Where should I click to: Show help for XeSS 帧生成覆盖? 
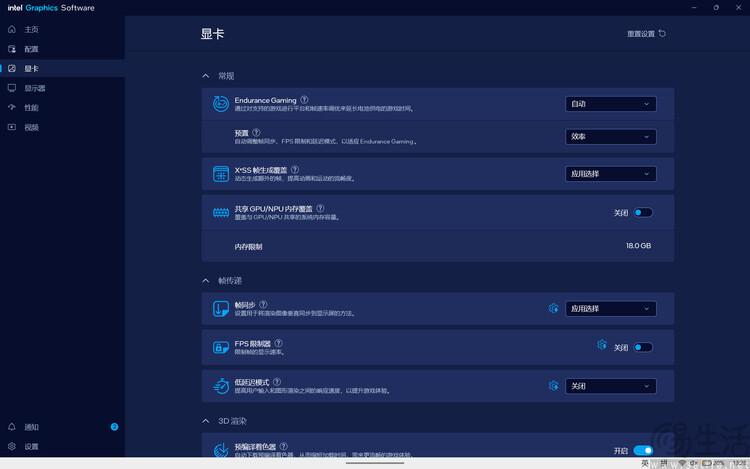[x=295, y=170]
